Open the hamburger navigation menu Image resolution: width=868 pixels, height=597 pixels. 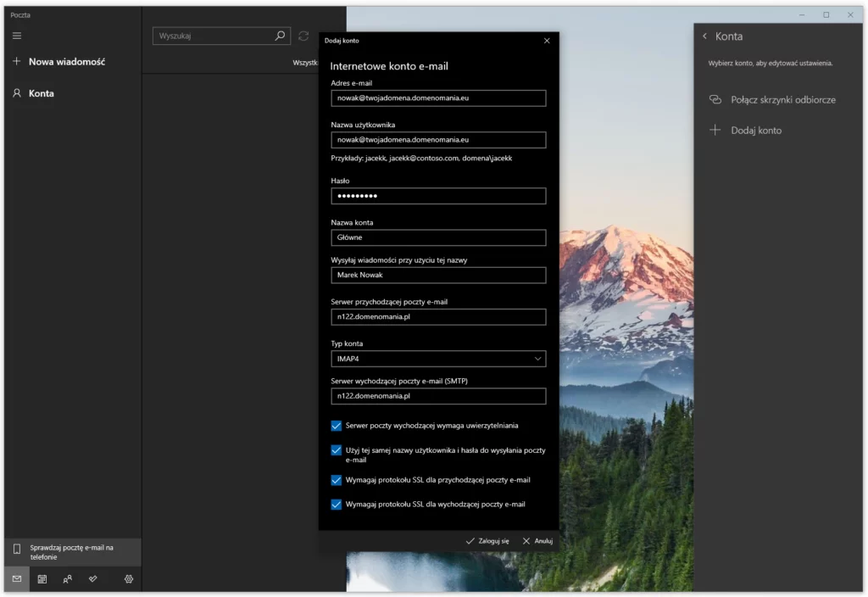pos(17,36)
